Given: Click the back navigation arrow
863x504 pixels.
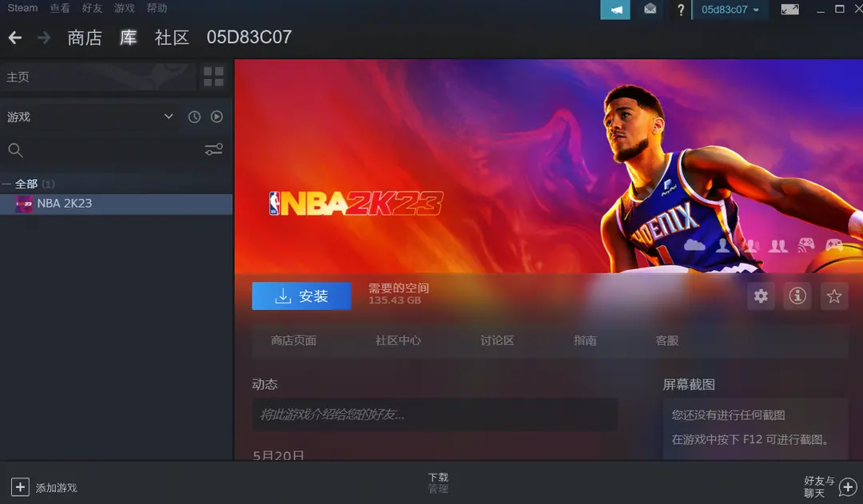Looking at the screenshot, I should pyautogui.click(x=15, y=38).
